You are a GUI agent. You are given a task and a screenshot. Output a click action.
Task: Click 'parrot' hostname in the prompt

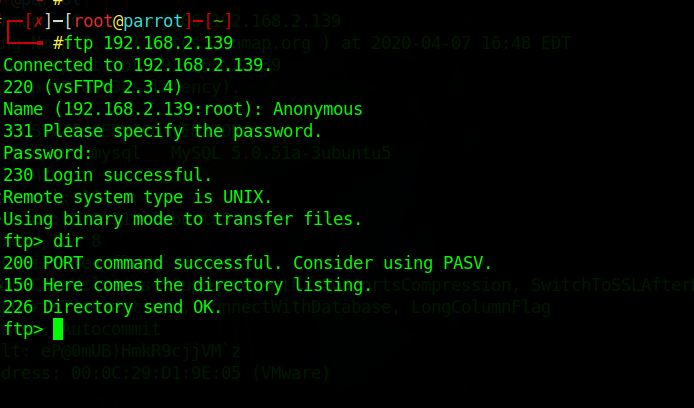(153, 21)
